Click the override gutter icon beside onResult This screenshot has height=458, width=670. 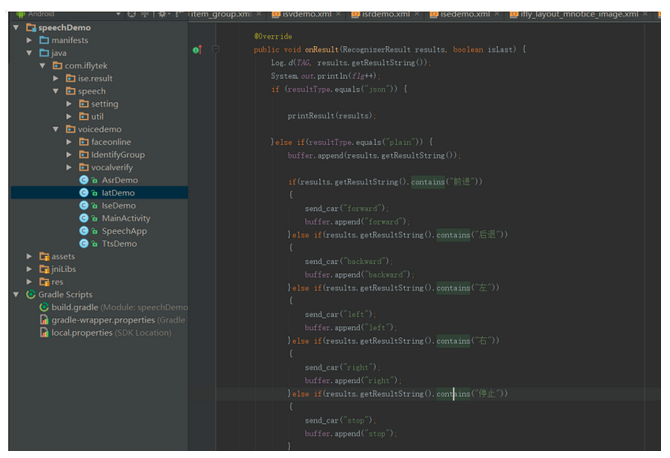(197, 49)
